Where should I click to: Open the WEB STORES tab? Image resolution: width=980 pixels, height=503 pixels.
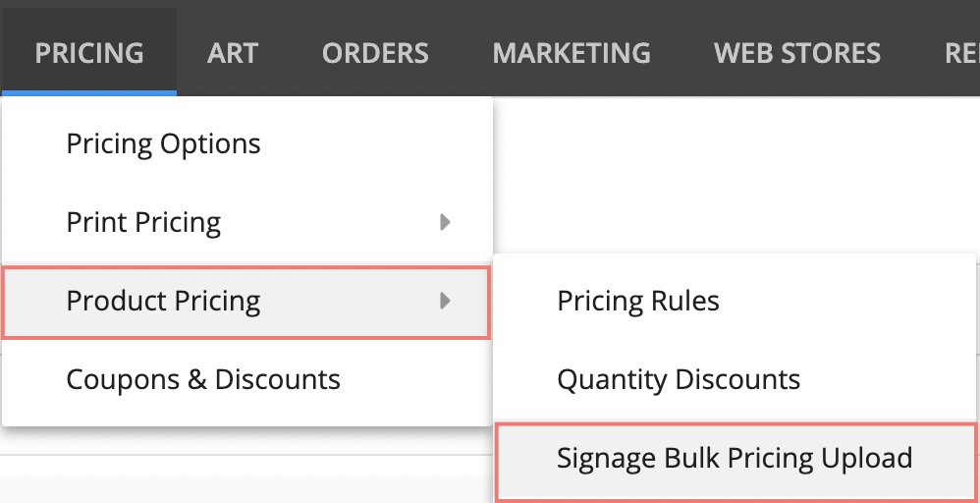coord(797,53)
